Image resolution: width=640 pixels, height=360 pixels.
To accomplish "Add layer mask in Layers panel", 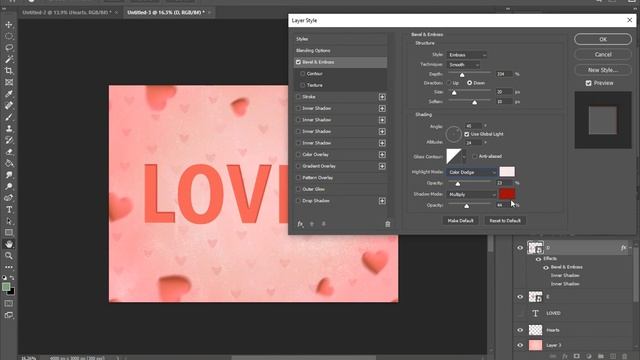I will click(576, 356).
